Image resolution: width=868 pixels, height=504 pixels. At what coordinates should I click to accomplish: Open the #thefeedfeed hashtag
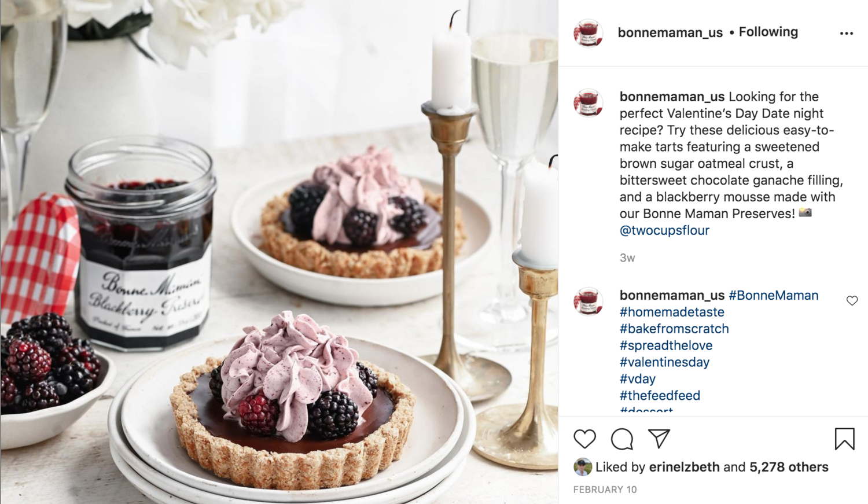coord(660,396)
